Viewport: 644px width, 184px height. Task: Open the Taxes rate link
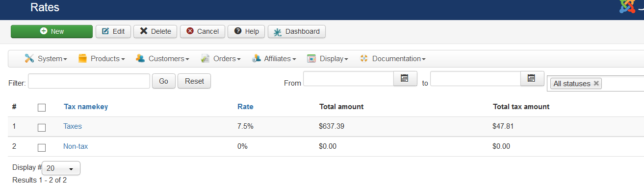pyautogui.click(x=73, y=126)
